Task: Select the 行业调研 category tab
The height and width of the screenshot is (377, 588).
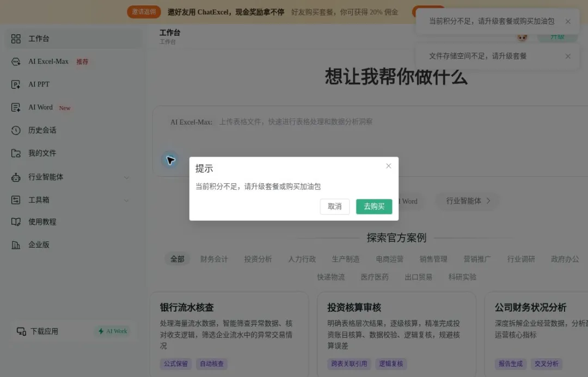Action: click(521, 259)
